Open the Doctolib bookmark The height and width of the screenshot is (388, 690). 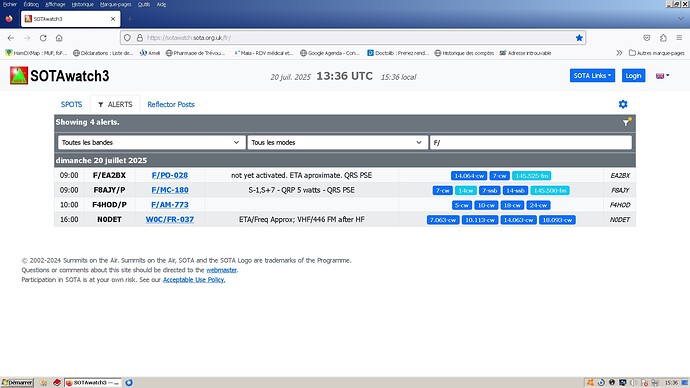[398, 53]
